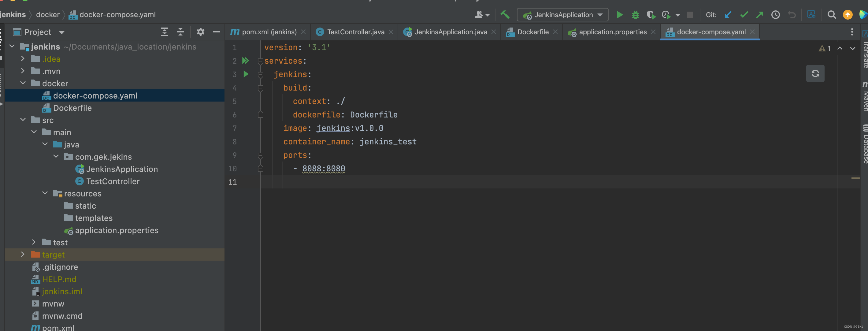
Task: Open project view settings gear
Action: click(201, 32)
